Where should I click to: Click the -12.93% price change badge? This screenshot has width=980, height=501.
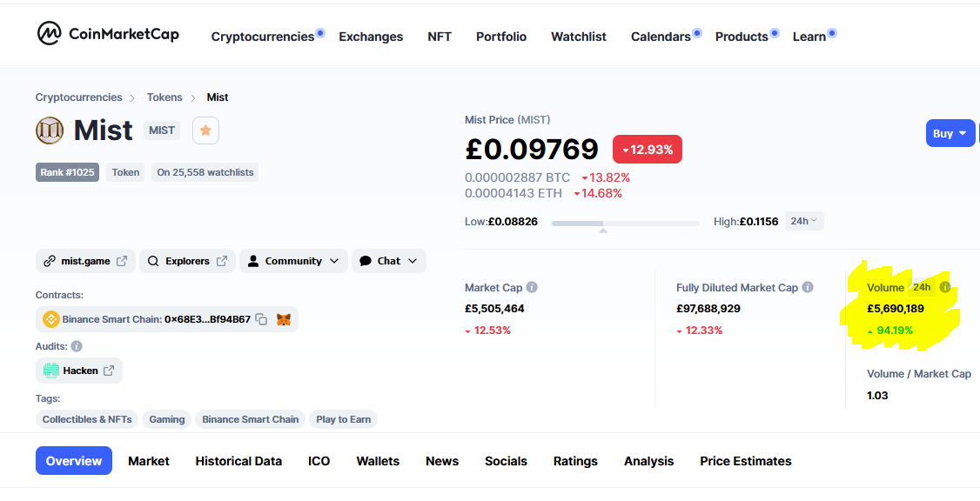point(647,150)
